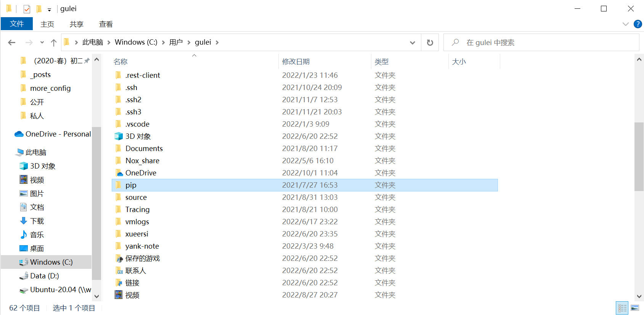This screenshot has width=644, height=315.
Task: Select the 联系人 folder icon
Action: tap(119, 270)
